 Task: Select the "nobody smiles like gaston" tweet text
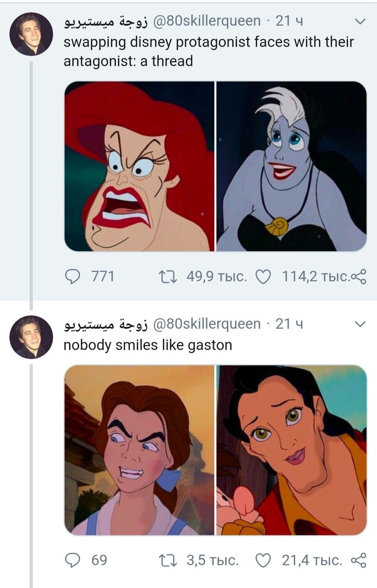point(148,345)
